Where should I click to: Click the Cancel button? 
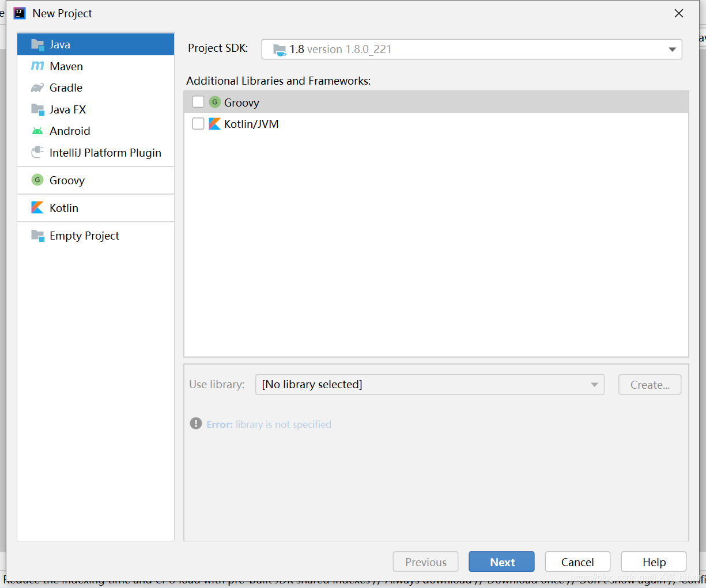click(x=577, y=562)
